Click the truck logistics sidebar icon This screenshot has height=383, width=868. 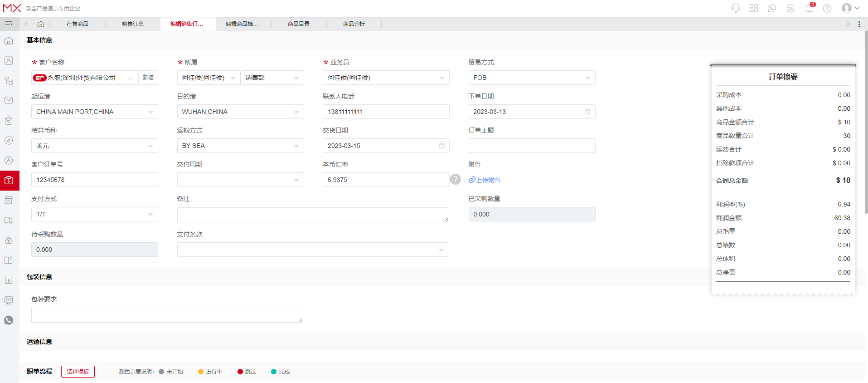point(9,221)
